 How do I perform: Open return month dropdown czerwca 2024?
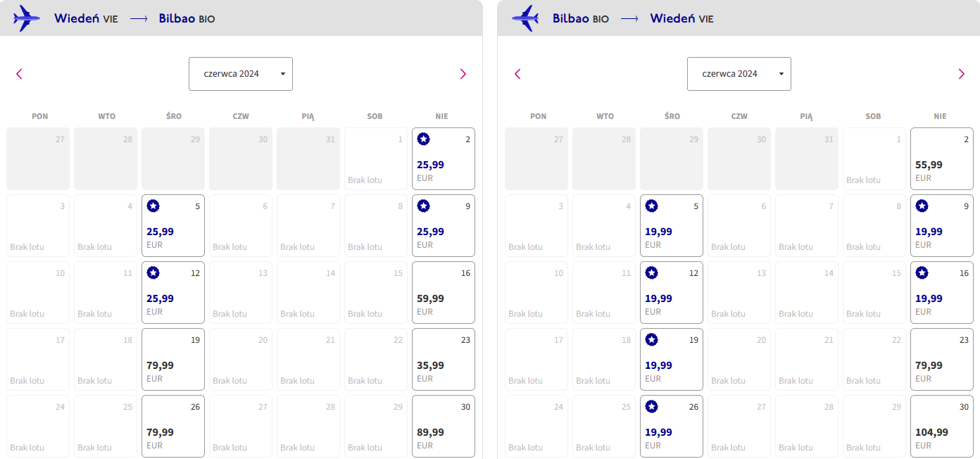[739, 74]
